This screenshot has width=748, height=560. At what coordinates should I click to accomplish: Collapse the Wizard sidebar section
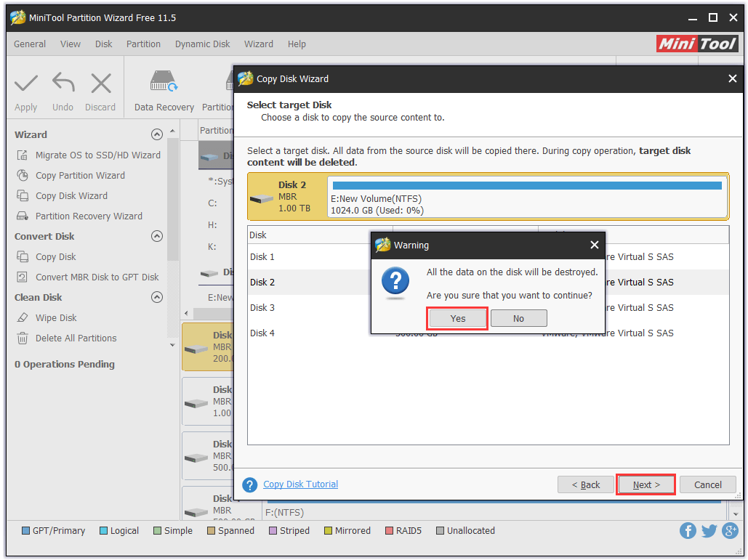coord(156,134)
